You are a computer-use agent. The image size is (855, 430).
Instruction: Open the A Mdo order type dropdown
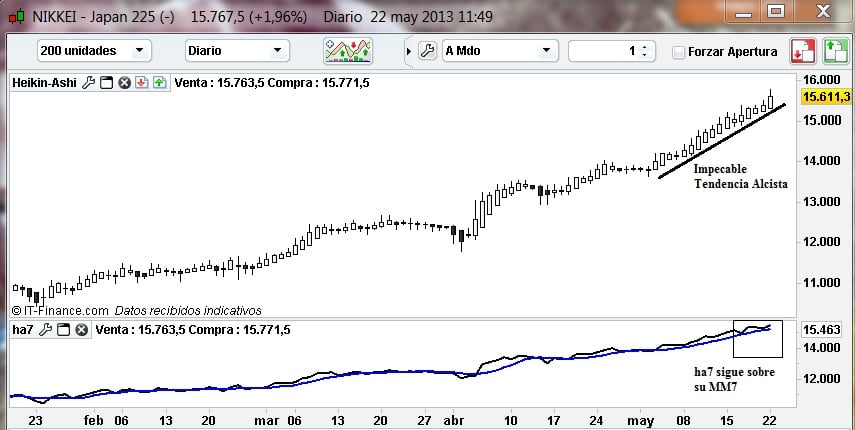(x=500, y=51)
